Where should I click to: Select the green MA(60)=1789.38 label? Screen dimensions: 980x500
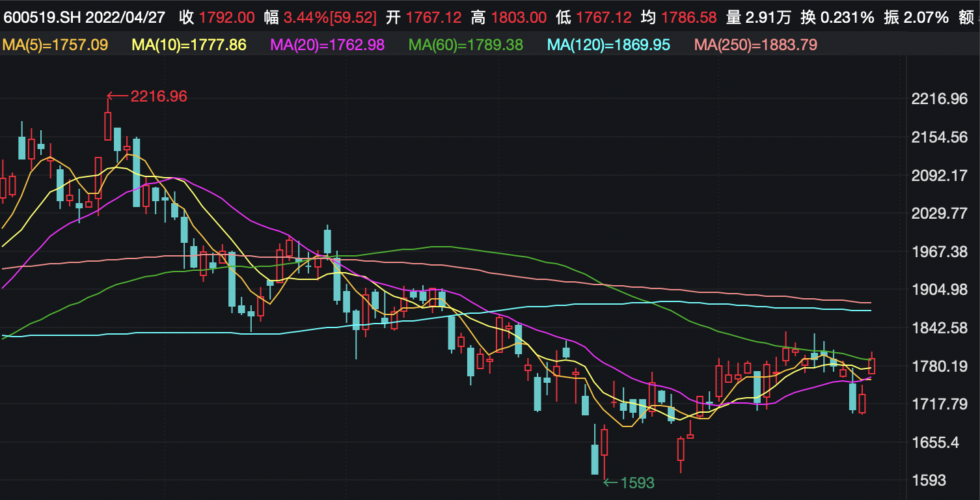pyautogui.click(x=465, y=45)
